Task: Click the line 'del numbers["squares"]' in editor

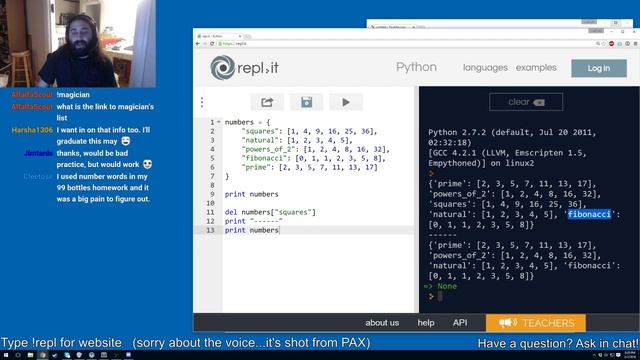Action: [270, 212]
